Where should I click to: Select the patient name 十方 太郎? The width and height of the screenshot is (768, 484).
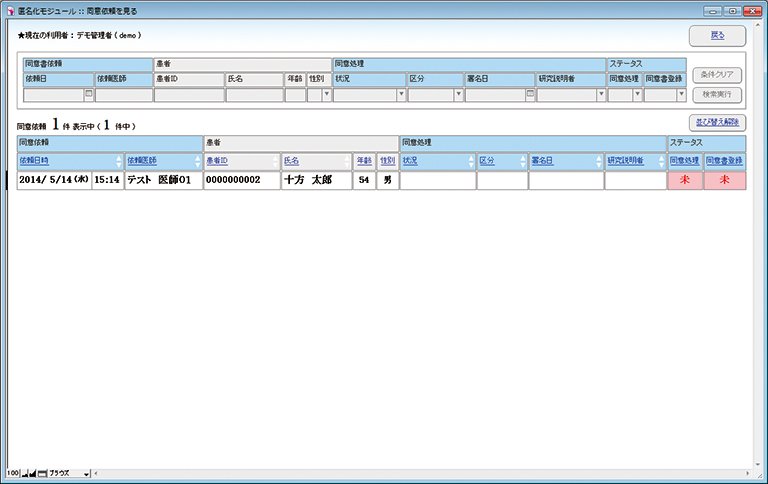click(x=316, y=180)
